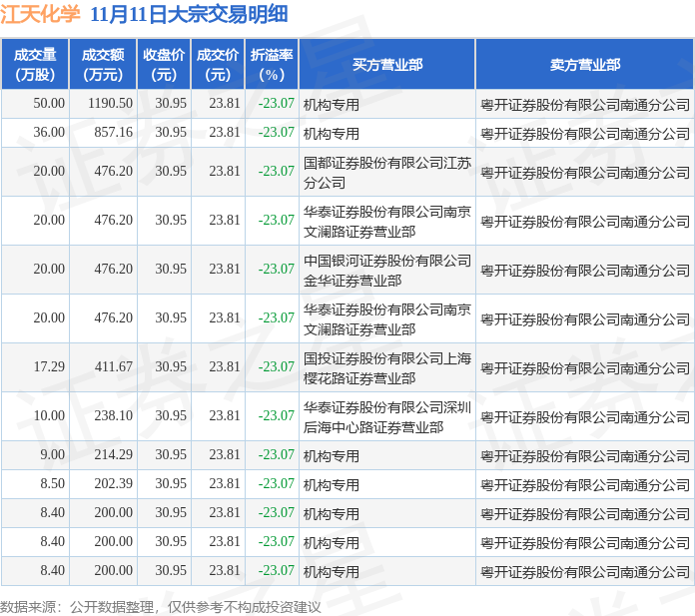The height and width of the screenshot is (616, 695).
Task: Sort by 成交量(万股) column header
Action: tap(35, 64)
